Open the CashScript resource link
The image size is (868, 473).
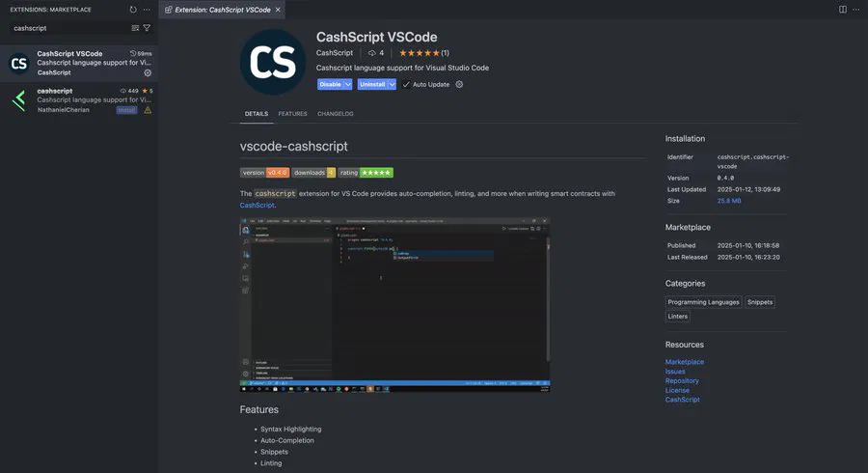[683, 400]
